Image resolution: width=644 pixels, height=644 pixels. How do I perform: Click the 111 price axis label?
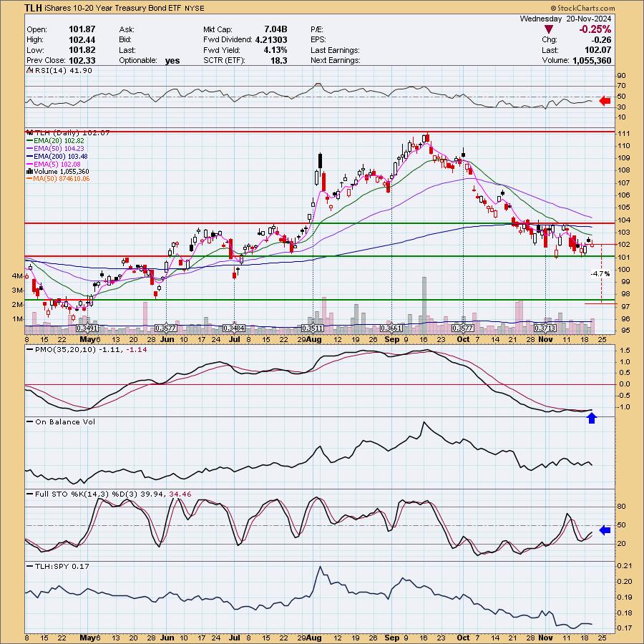pos(625,134)
